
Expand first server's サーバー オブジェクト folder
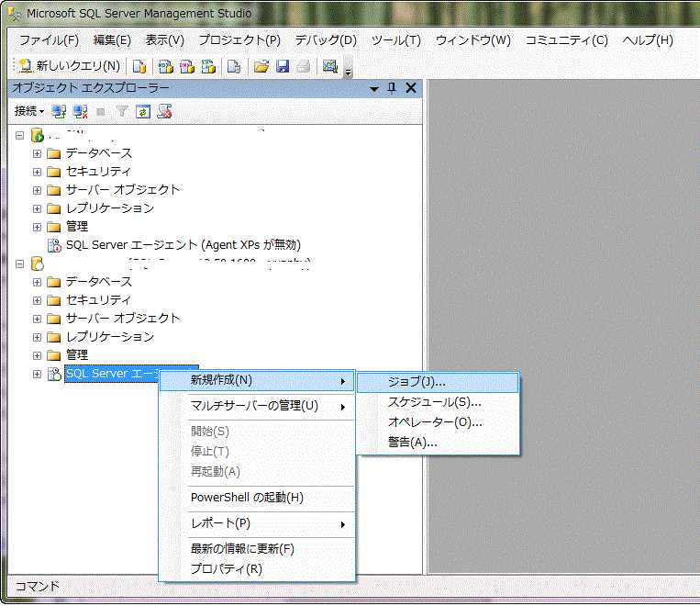click(x=37, y=190)
